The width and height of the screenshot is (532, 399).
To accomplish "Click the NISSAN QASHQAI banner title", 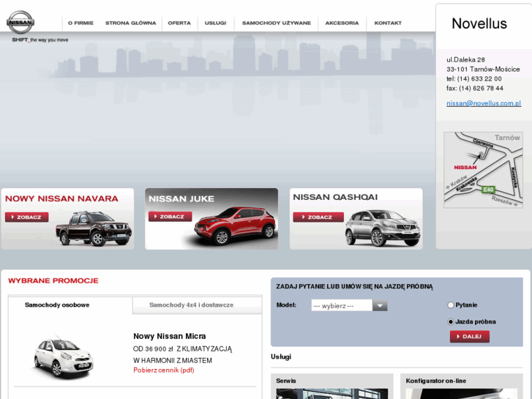I will 335,197.
